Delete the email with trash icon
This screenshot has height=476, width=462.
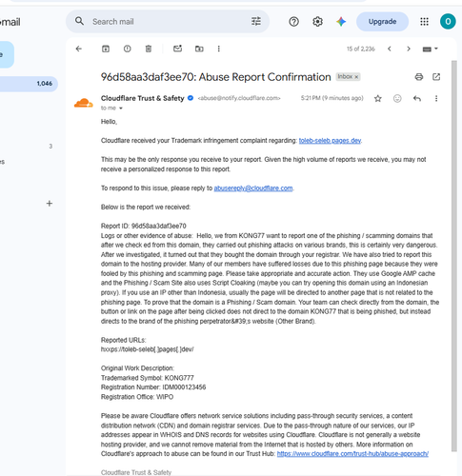tap(149, 49)
